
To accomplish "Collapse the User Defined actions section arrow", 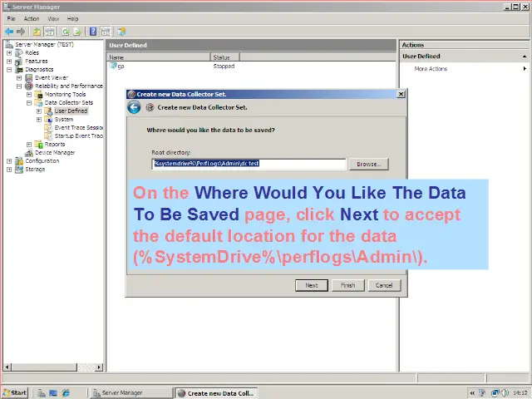I will (525, 57).
